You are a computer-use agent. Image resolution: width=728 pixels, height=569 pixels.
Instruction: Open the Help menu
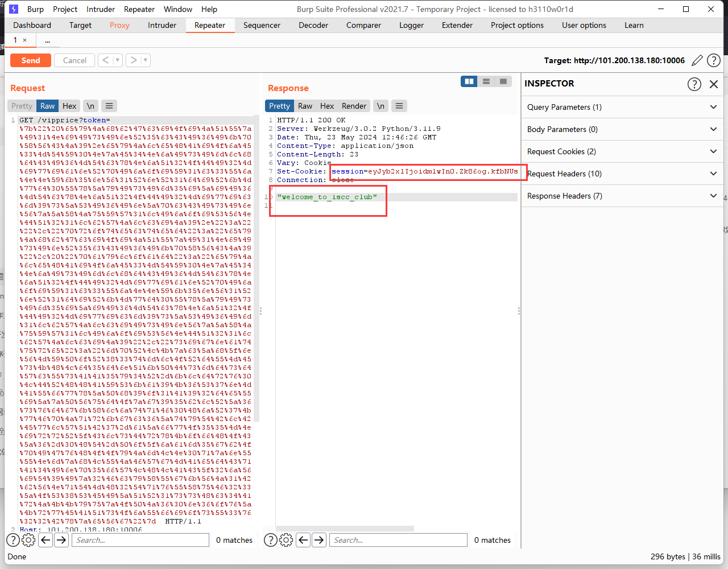pyautogui.click(x=209, y=9)
